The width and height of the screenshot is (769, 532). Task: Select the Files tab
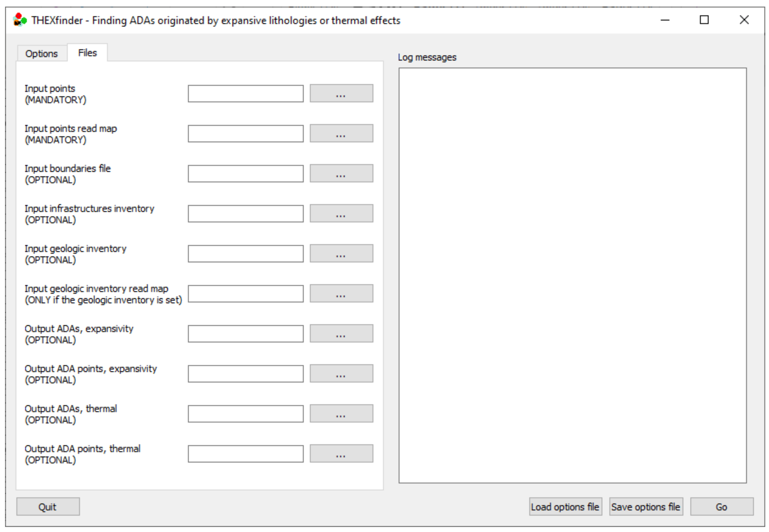tap(87, 53)
